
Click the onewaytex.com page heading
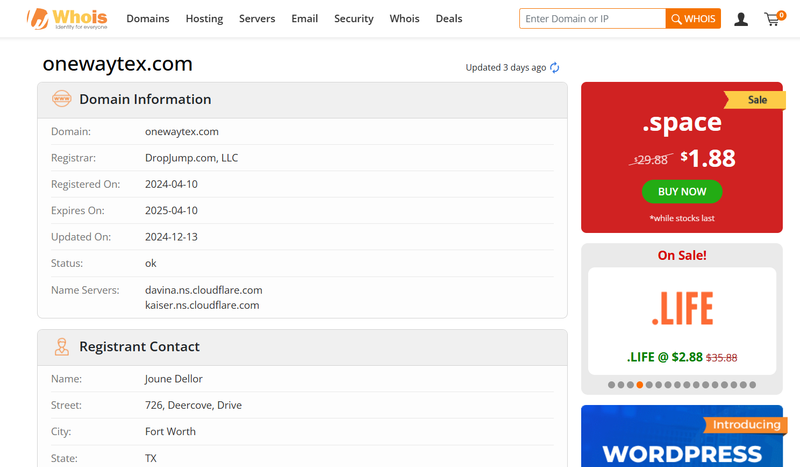[117, 64]
